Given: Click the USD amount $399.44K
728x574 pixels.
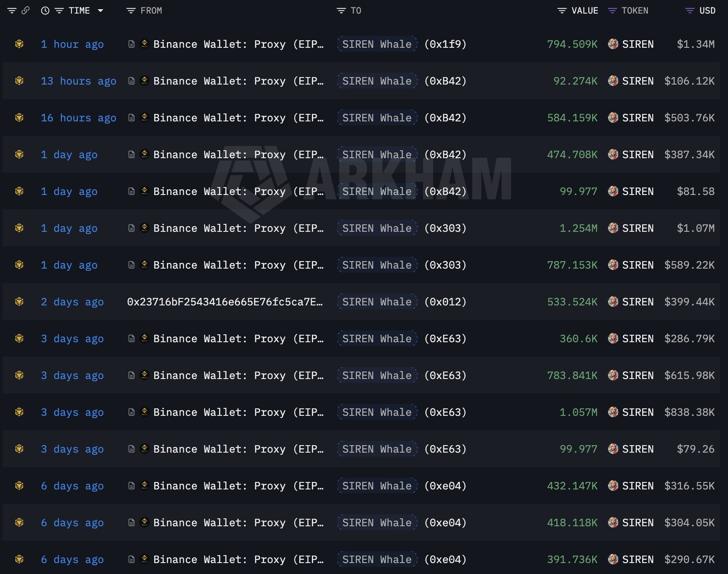Looking at the screenshot, I should [689, 302].
